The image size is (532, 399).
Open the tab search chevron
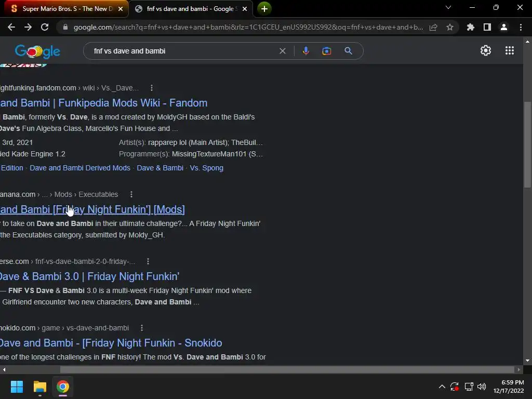pos(448,7)
